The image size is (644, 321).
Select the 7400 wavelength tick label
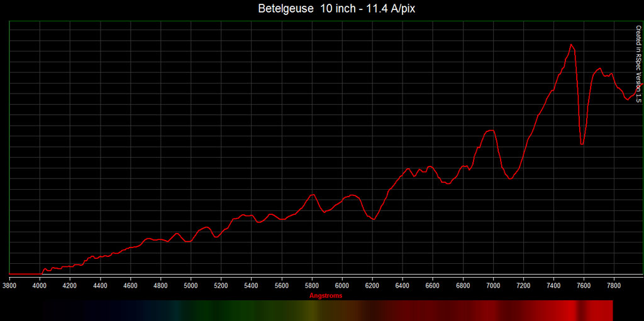click(x=554, y=285)
